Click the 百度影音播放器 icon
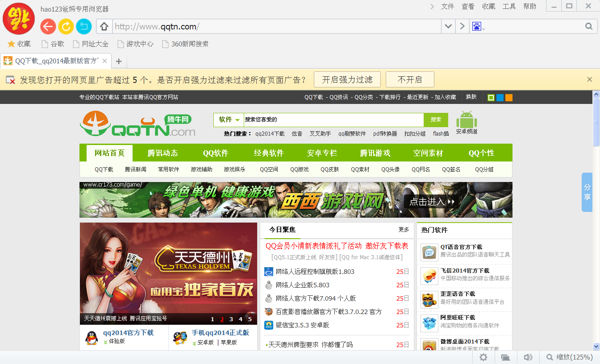The width and height of the screenshot is (600, 364). pyautogui.click(x=269, y=312)
